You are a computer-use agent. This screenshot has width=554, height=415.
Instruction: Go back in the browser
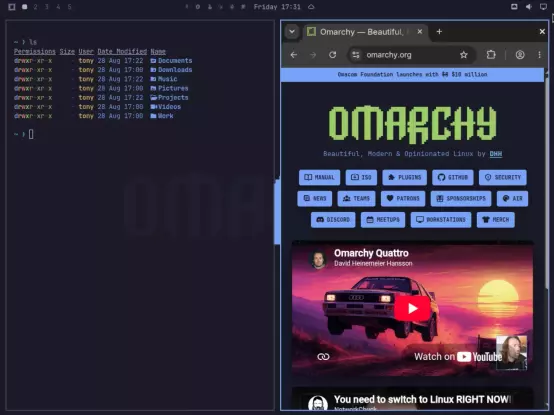(x=294, y=55)
